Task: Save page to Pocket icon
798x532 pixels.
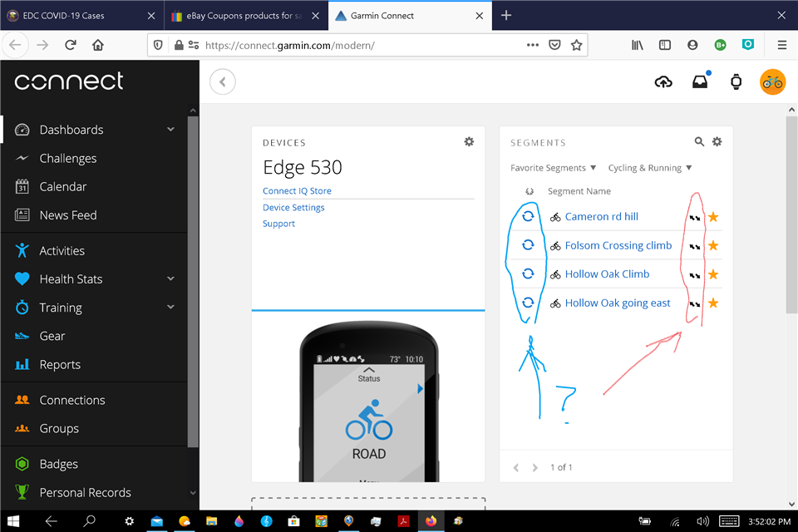Action: (554, 46)
